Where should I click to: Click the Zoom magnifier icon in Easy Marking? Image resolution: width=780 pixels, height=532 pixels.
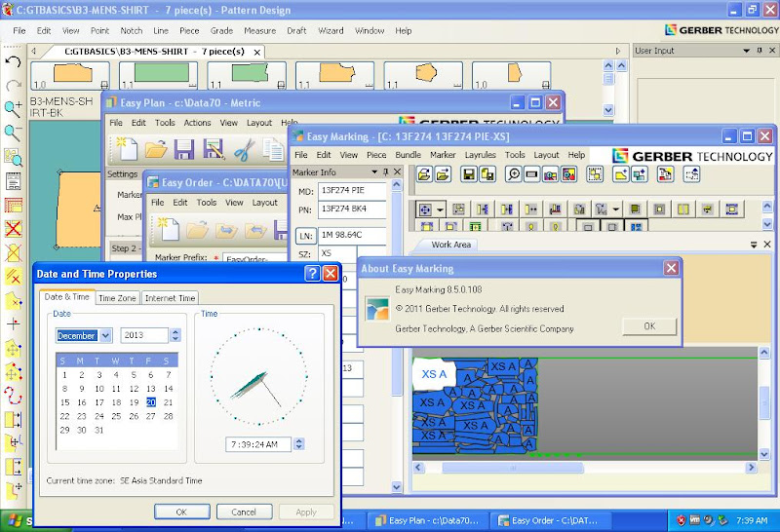coord(513,174)
